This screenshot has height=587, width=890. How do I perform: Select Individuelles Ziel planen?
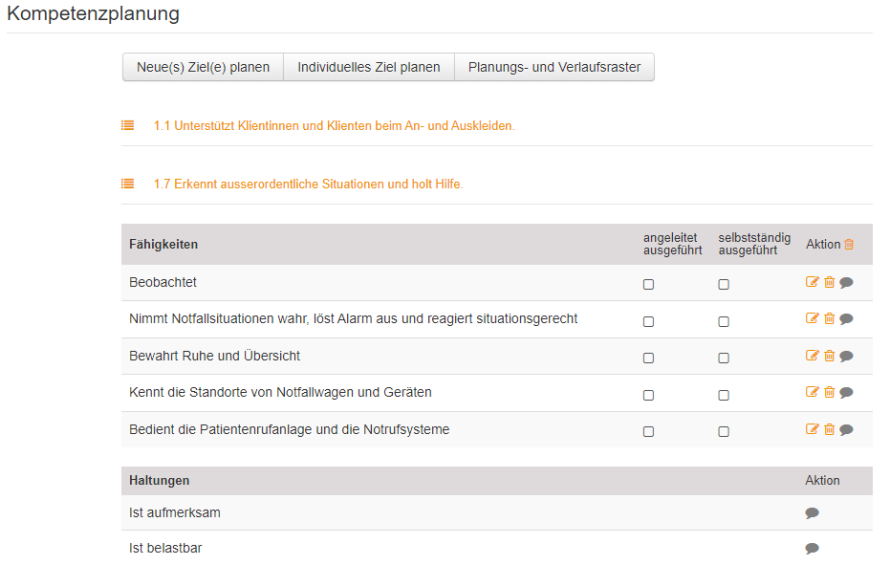click(369, 67)
